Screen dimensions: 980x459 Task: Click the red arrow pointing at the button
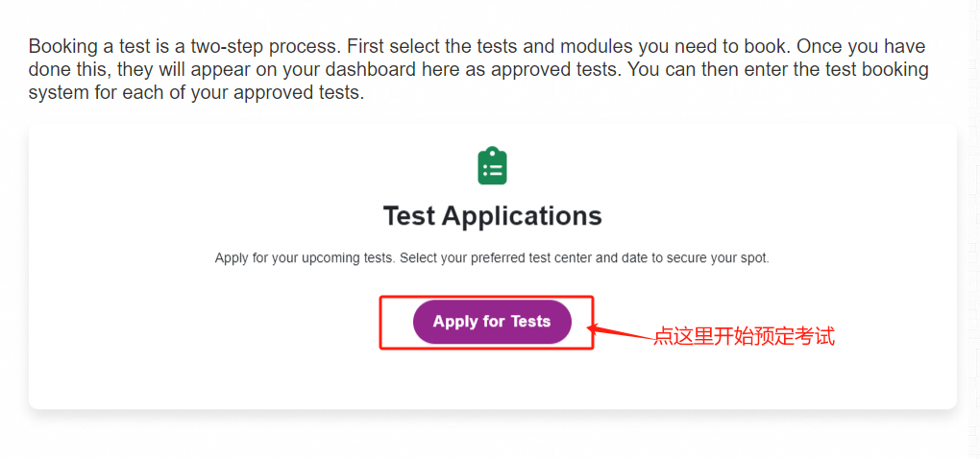coord(620,332)
